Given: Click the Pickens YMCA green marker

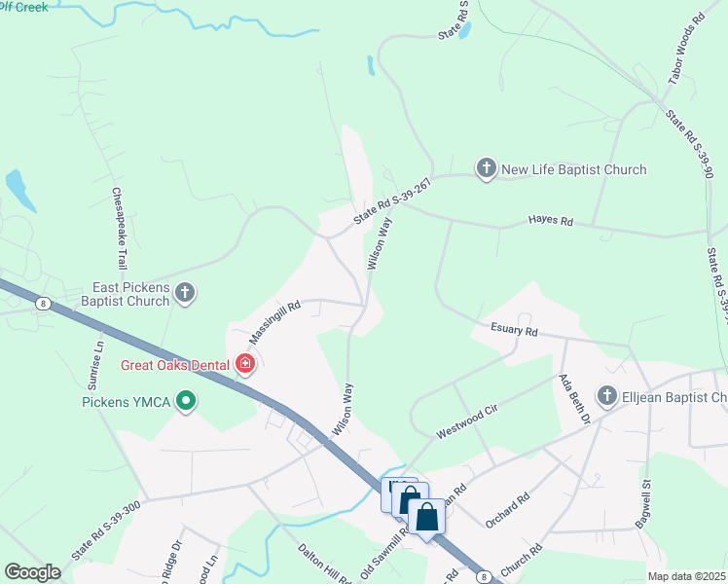Looking at the screenshot, I should (186, 401).
